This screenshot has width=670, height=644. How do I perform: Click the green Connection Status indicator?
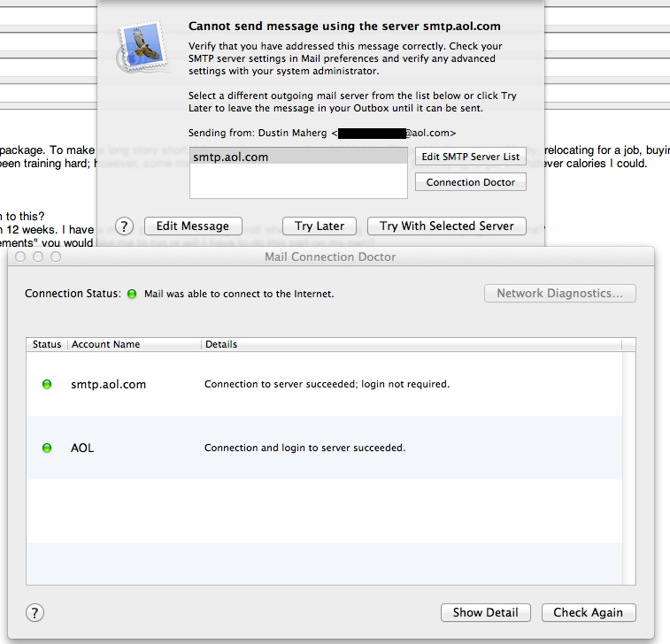[132, 294]
